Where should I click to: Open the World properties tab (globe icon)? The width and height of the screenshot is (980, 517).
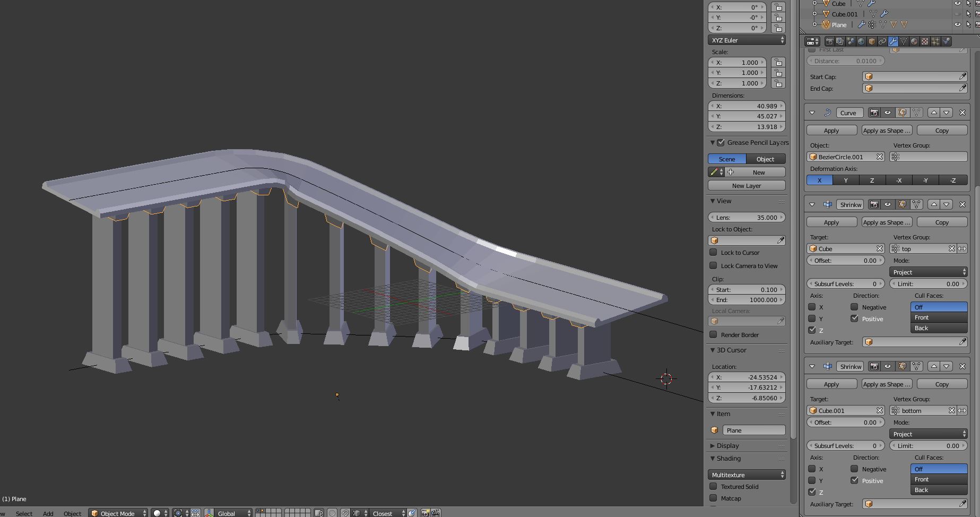pos(861,41)
